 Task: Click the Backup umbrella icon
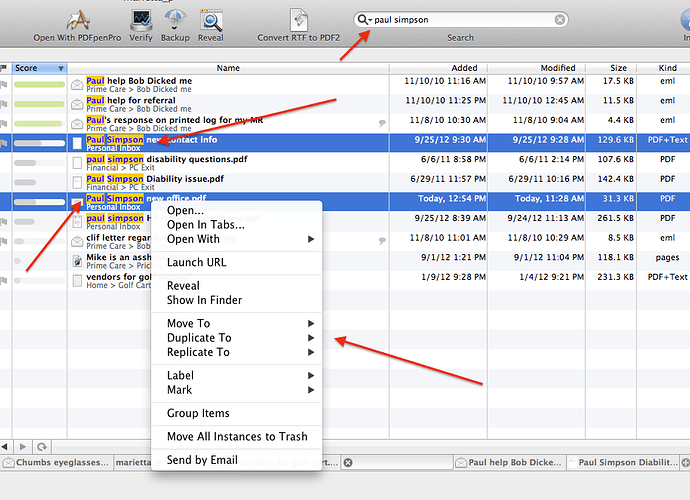pos(175,20)
